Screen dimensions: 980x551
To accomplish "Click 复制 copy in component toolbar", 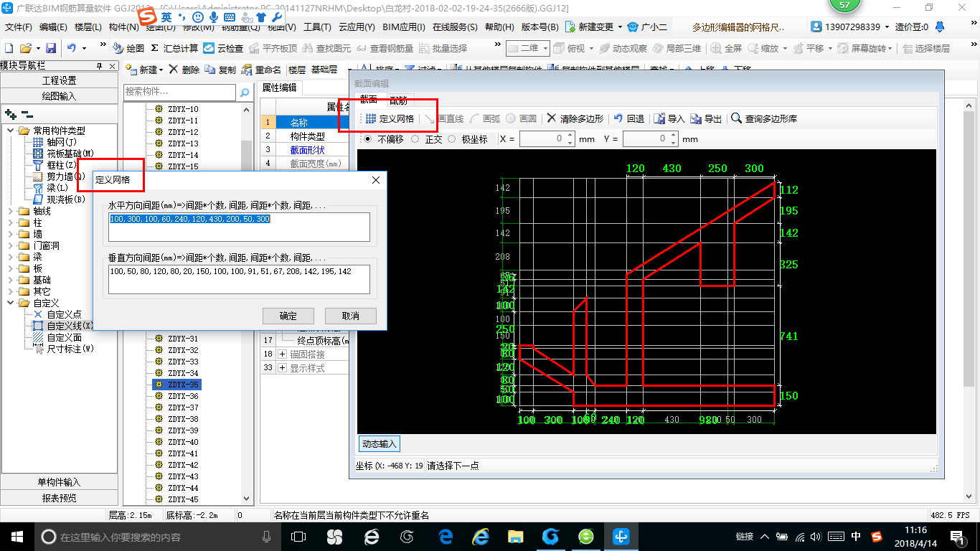I will point(220,70).
